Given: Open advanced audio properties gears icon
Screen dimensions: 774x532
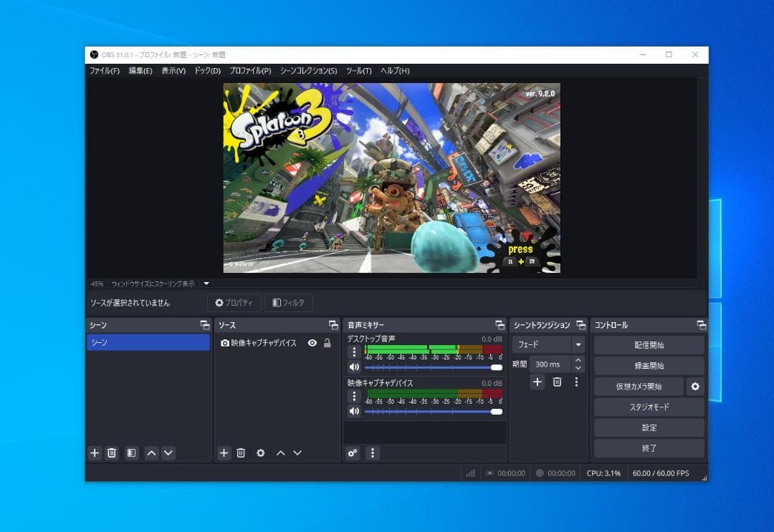Looking at the screenshot, I should [x=352, y=453].
